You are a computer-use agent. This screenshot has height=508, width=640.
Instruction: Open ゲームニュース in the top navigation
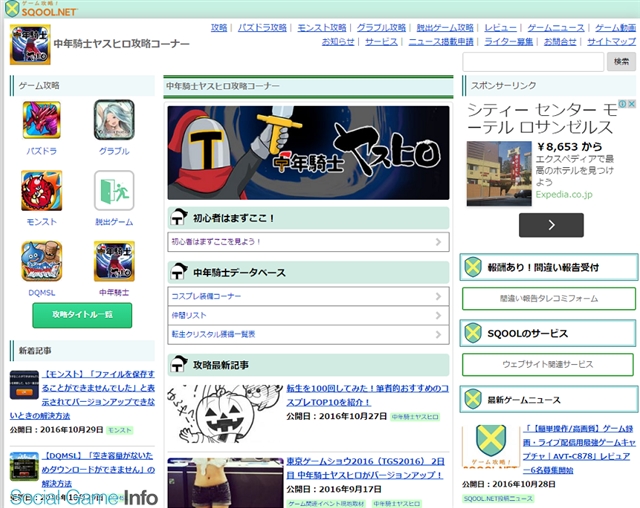click(556, 27)
